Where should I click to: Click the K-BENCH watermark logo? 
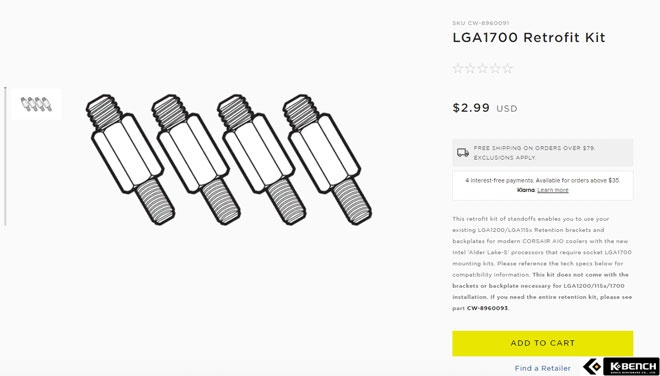[621, 366]
